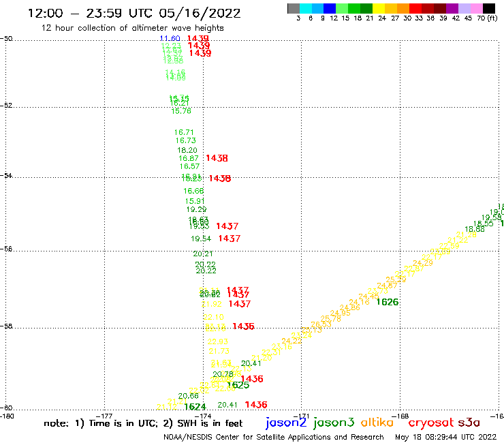Click the purple swatch in the color scale

(452, 8)
